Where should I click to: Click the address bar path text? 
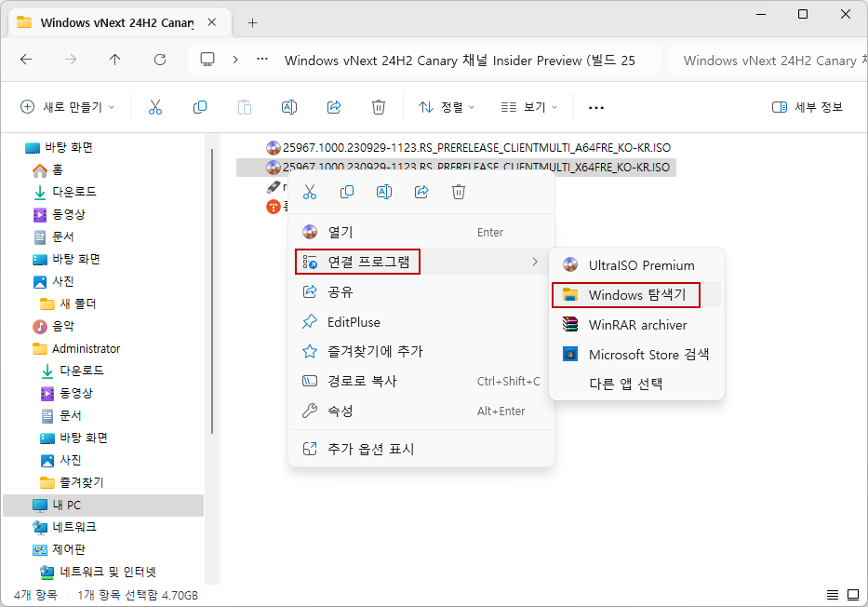click(x=460, y=60)
